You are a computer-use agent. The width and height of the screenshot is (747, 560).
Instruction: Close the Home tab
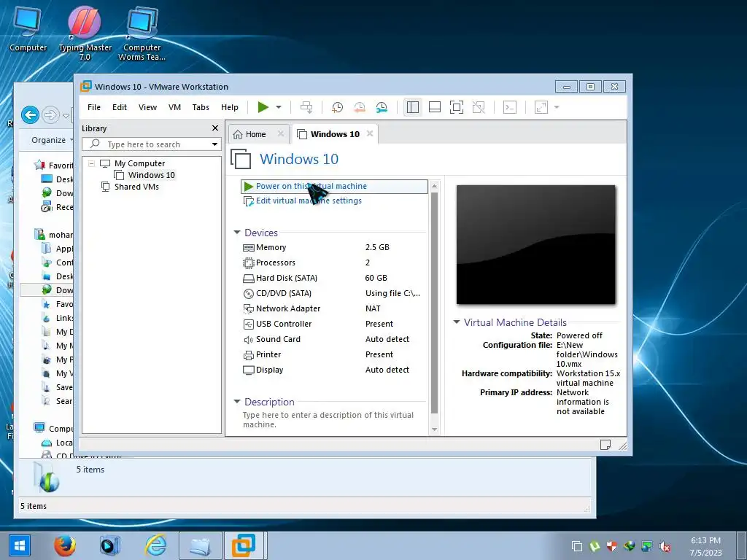(281, 134)
